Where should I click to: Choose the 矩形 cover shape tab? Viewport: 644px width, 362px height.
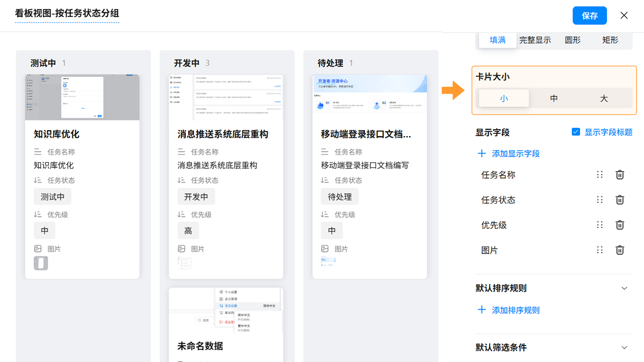pos(610,40)
